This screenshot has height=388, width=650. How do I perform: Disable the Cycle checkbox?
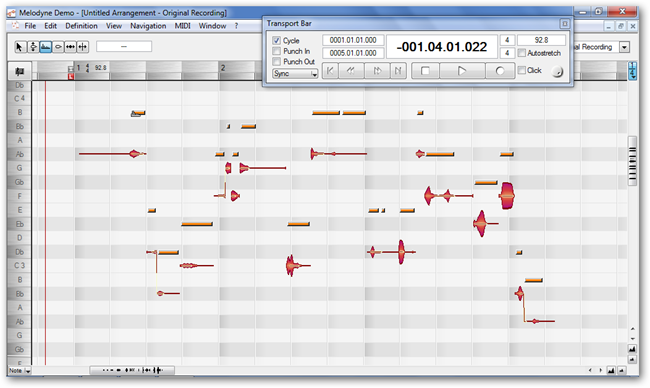[276, 41]
